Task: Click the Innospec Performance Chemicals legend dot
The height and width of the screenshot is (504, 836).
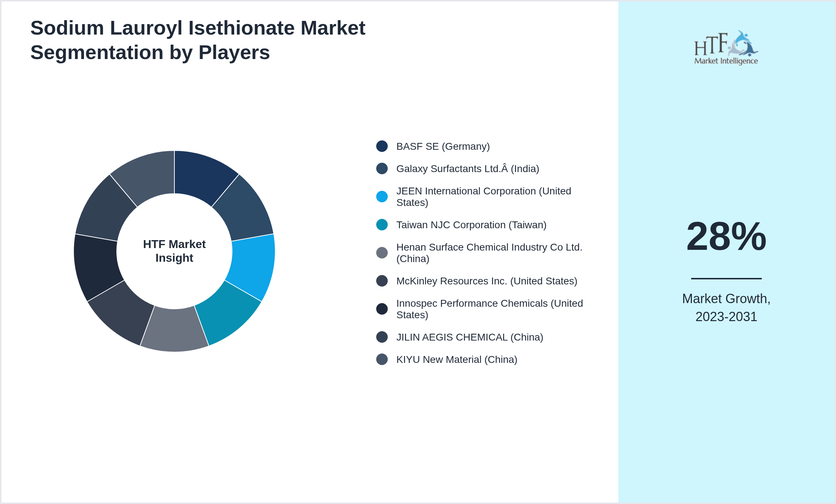Action: point(382,309)
